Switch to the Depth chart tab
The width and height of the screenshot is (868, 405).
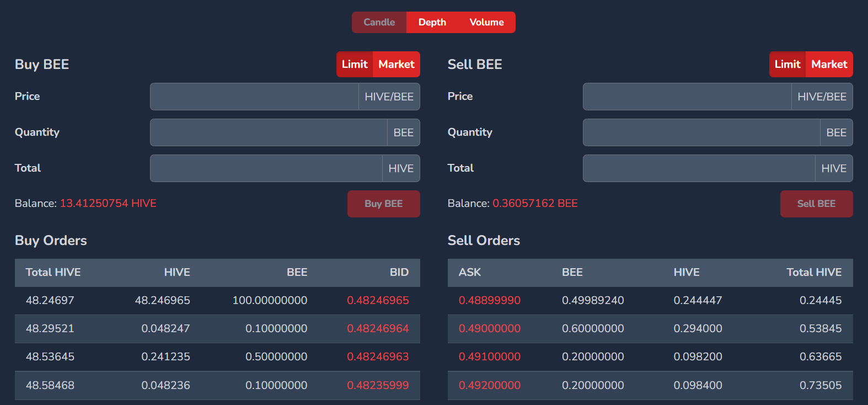tap(432, 23)
